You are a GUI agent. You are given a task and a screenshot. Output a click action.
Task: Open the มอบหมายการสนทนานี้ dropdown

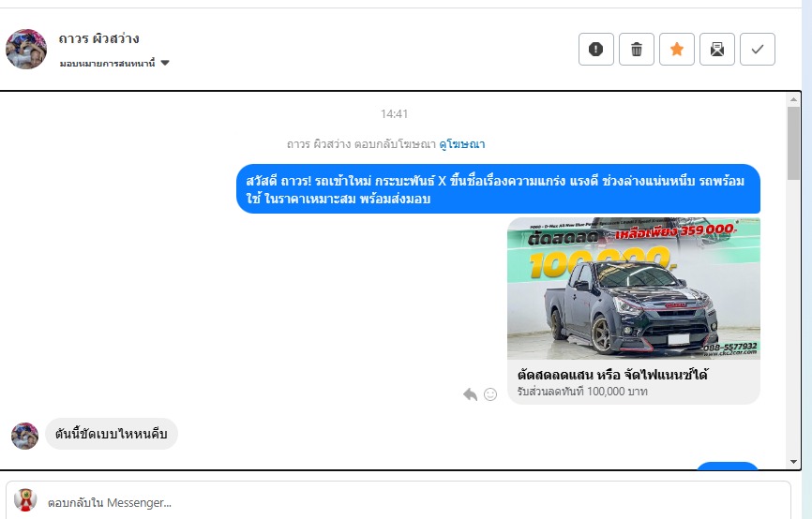pos(108,63)
